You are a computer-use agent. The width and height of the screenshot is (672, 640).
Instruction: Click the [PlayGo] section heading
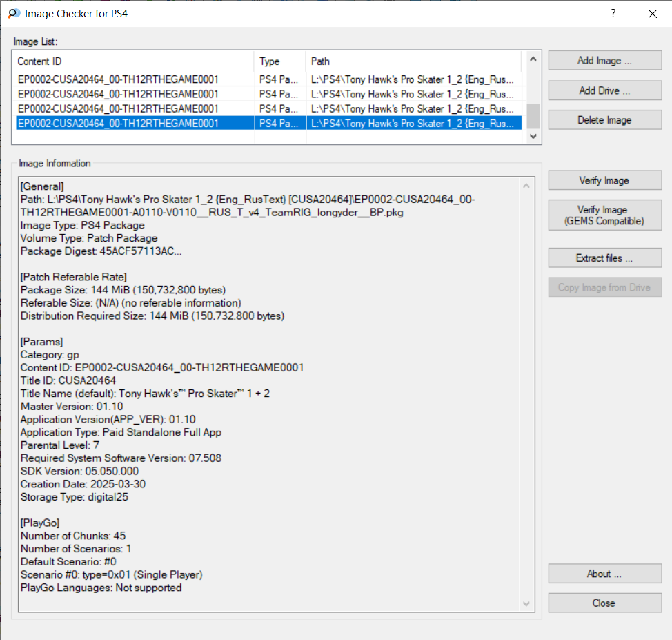[x=40, y=523]
